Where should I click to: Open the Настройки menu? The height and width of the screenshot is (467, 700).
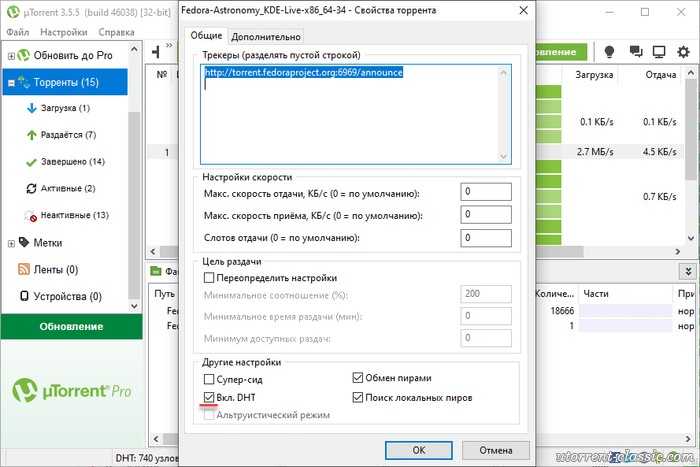point(64,32)
